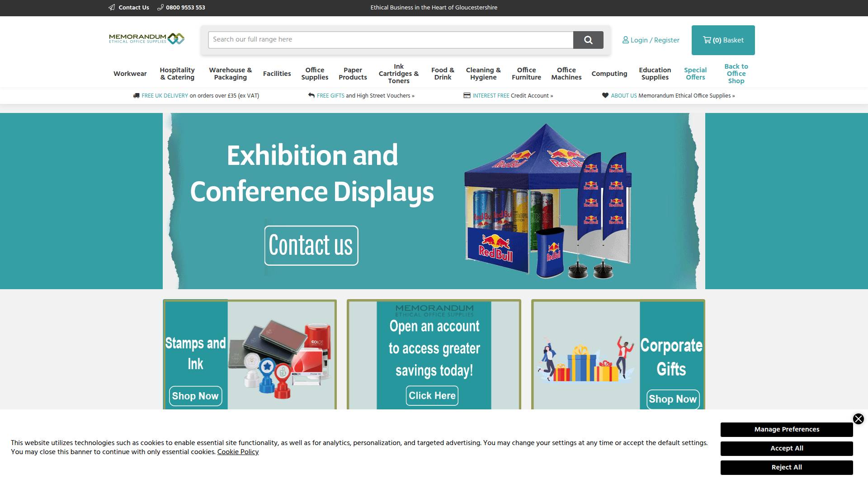
Task: Open the Office Supplies category menu
Action: coord(315,74)
